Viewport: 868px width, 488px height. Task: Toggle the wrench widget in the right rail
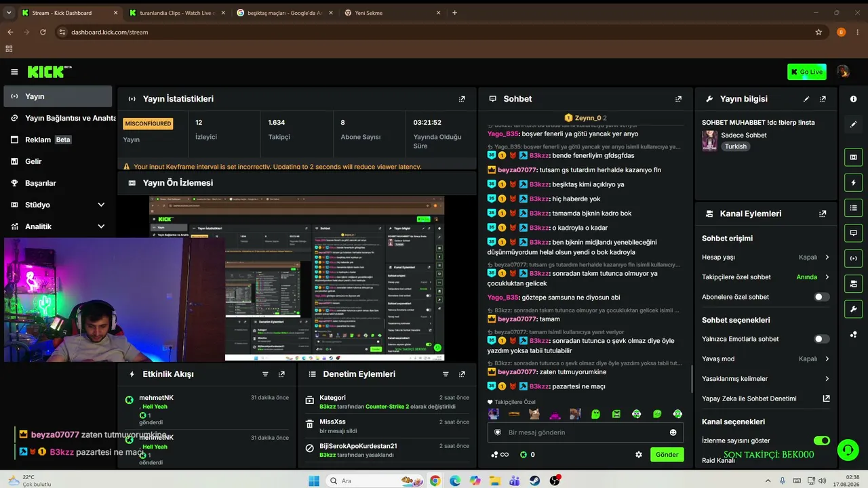click(853, 309)
